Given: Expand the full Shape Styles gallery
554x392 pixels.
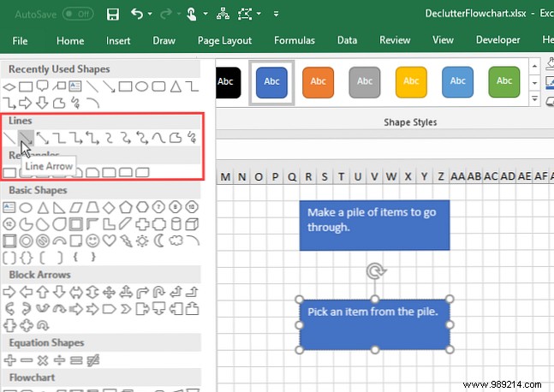Looking at the screenshot, I should pos(534,99).
